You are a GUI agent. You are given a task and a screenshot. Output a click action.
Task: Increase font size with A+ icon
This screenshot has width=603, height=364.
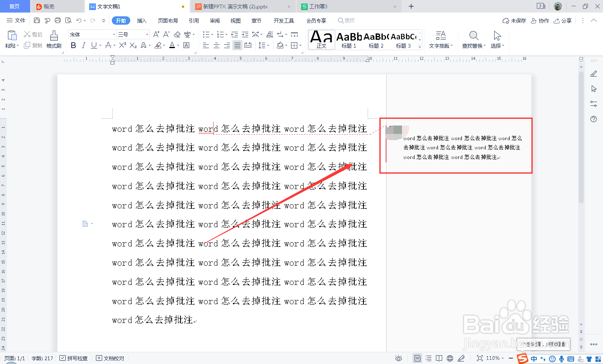pos(157,34)
